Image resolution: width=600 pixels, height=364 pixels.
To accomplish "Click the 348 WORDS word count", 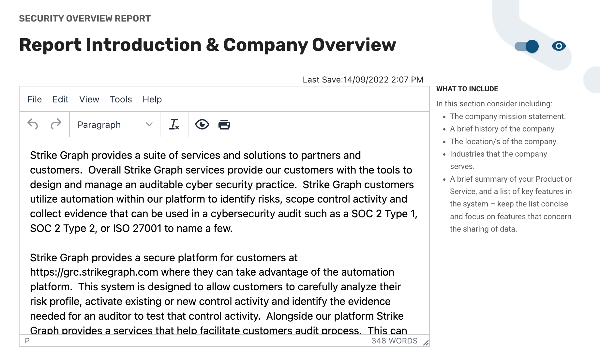I will (x=394, y=341).
